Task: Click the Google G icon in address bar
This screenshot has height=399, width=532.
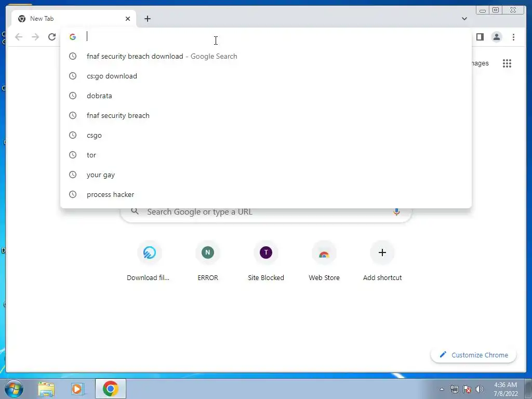Action: click(x=73, y=37)
